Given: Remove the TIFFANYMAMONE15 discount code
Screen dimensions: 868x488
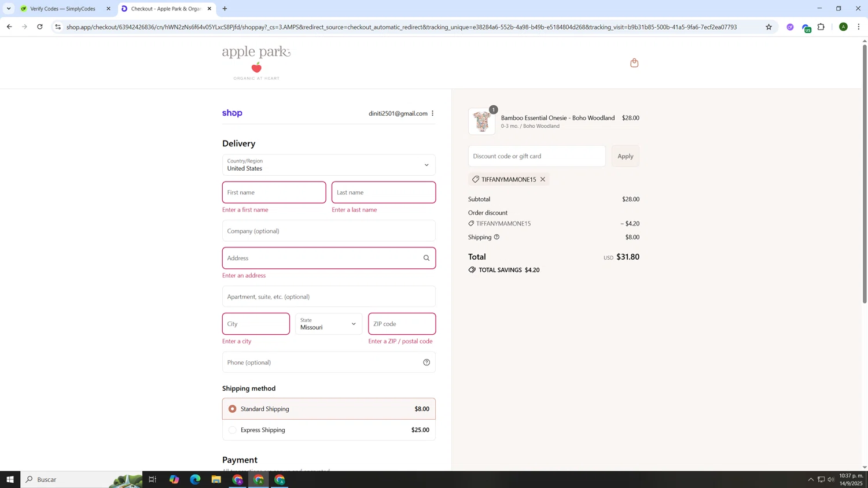Looking at the screenshot, I should coord(543,179).
